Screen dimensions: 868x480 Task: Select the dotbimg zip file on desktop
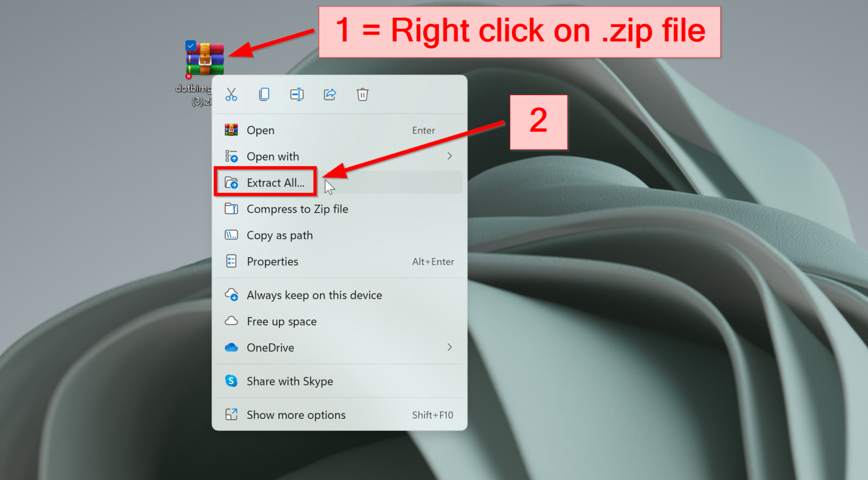(204, 60)
